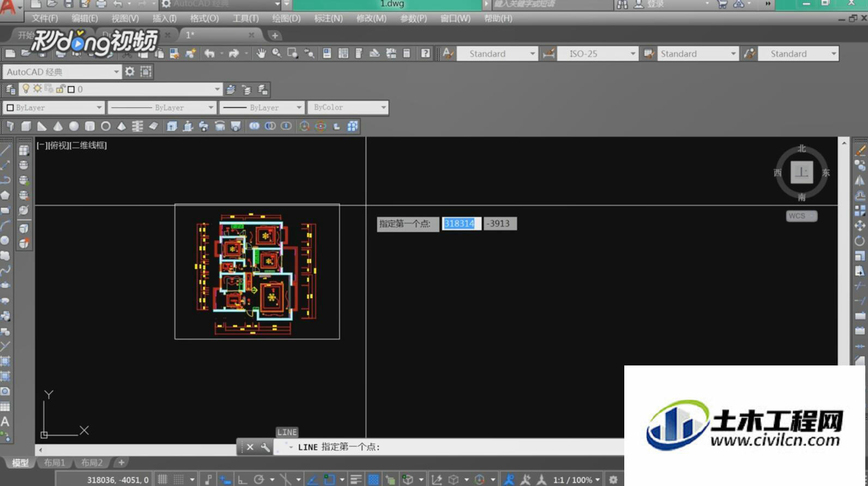The image size is (868, 486).
Task: Open the ByLayer color control dropdown
Action: [x=53, y=107]
